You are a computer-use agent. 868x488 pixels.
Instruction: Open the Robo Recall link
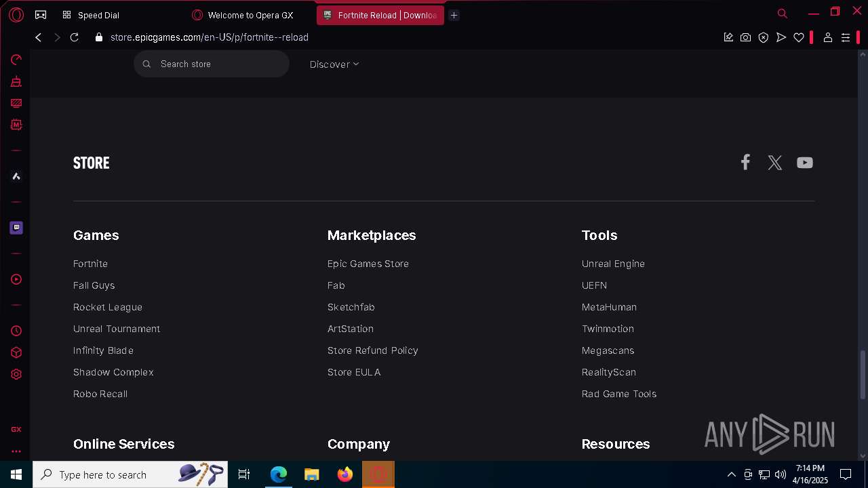(100, 394)
